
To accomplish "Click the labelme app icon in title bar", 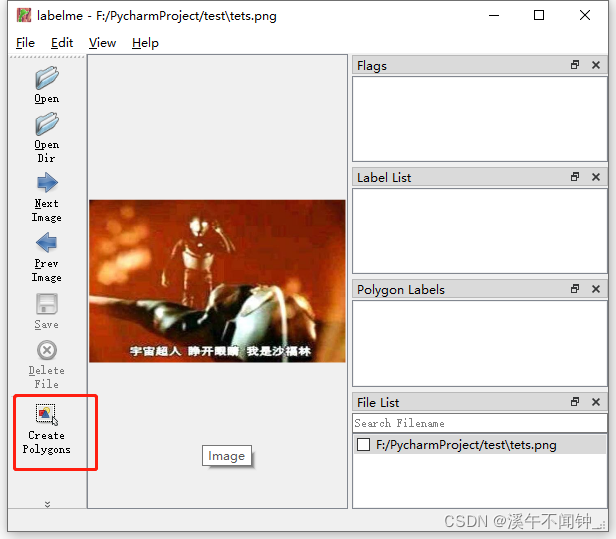I will click(24, 15).
